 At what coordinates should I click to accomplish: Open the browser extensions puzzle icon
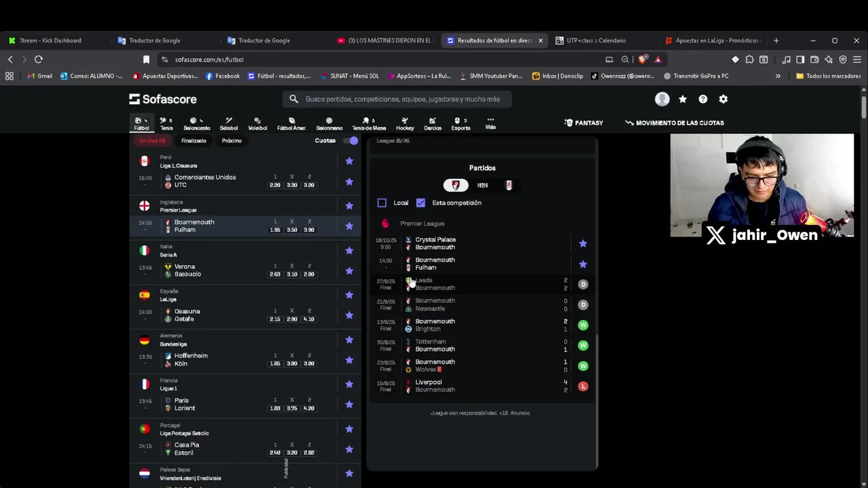pyautogui.click(x=749, y=60)
